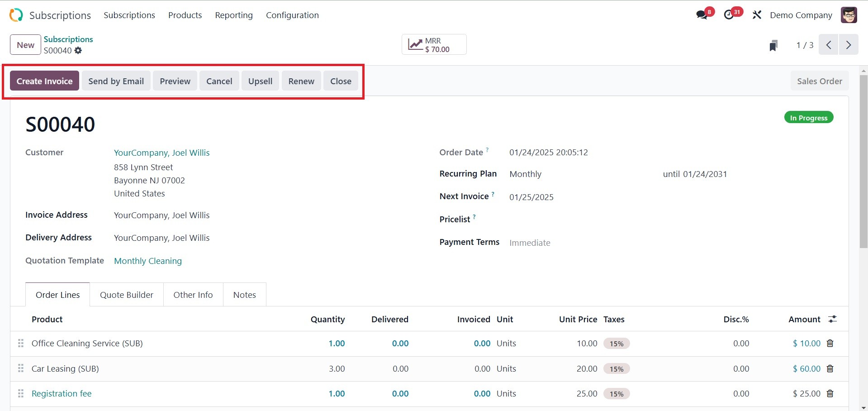Open the chat messages icon
The image size is (868, 411).
click(702, 15)
